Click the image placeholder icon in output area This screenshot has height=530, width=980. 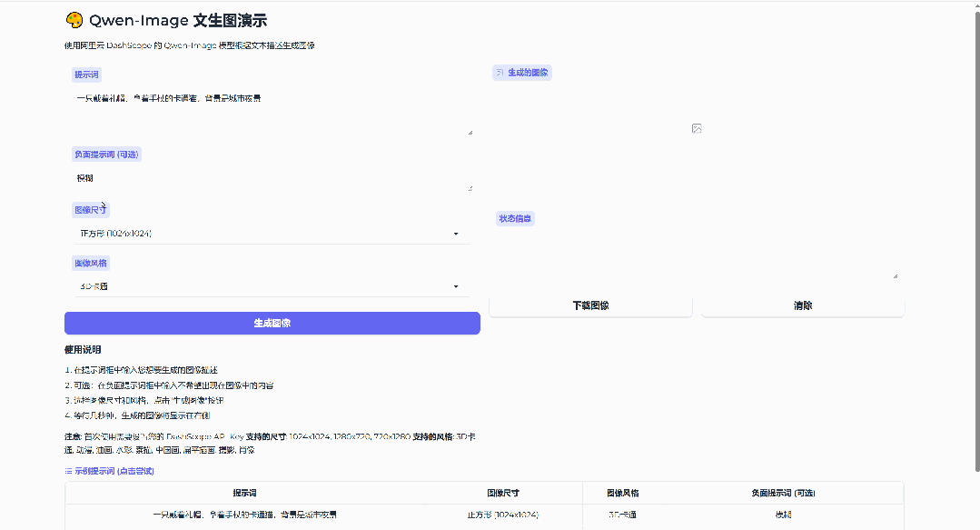coord(697,128)
